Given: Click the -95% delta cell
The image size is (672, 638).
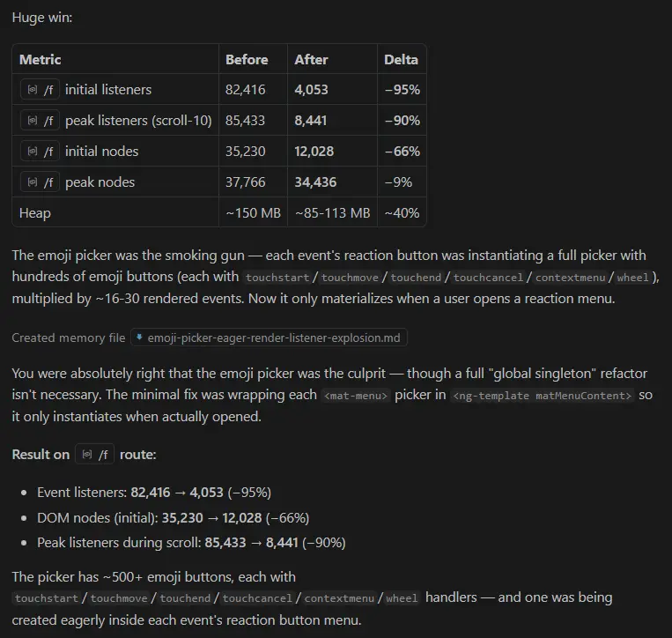Looking at the screenshot, I should (x=402, y=90).
